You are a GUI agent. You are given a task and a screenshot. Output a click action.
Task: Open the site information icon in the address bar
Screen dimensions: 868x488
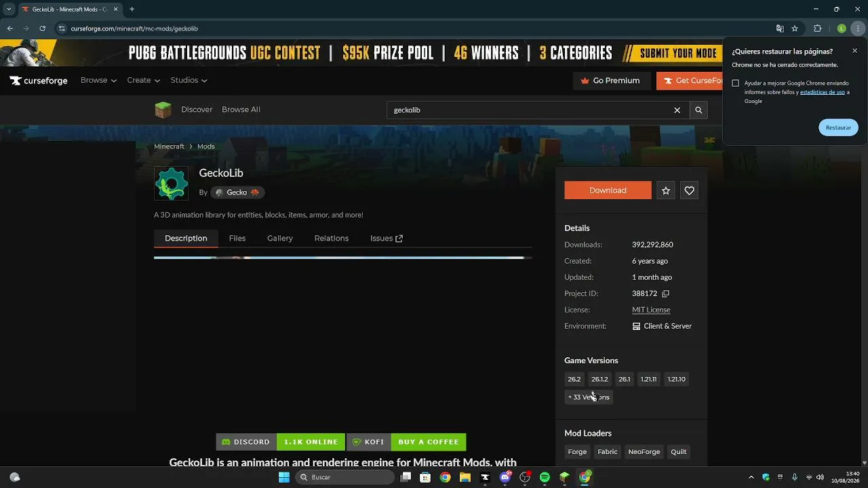[x=62, y=28]
